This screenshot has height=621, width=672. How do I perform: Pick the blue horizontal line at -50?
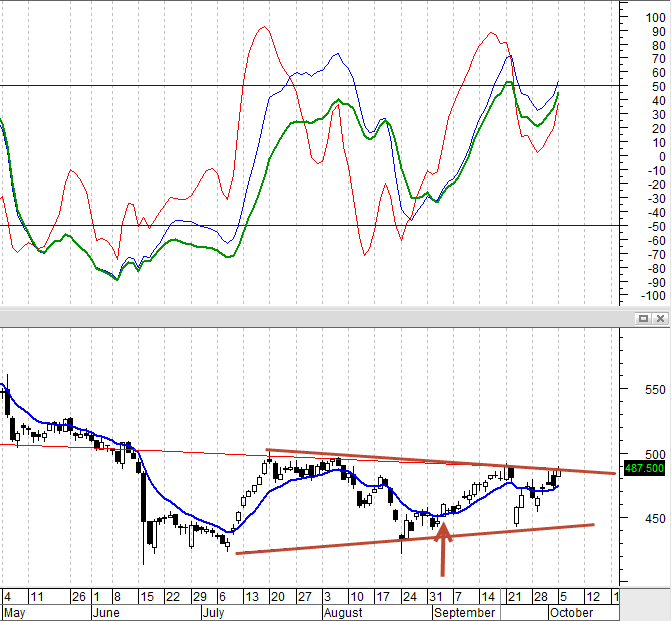click(309, 225)
